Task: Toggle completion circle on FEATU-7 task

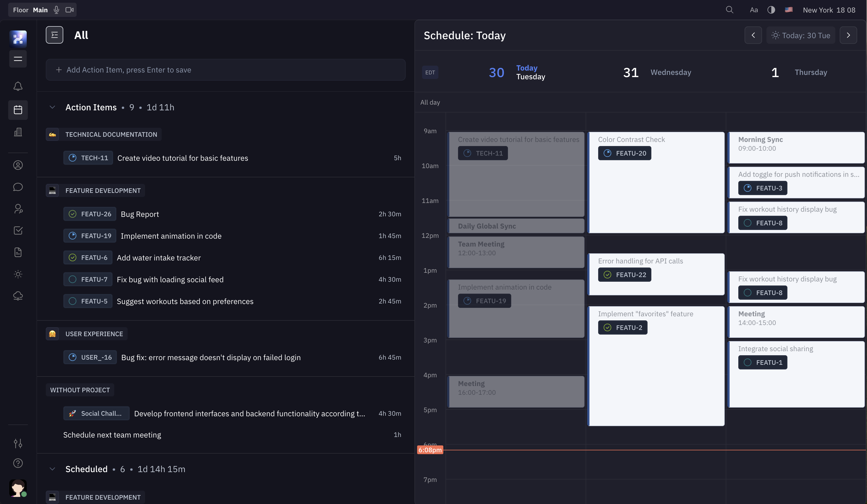Action: [72, 279]
